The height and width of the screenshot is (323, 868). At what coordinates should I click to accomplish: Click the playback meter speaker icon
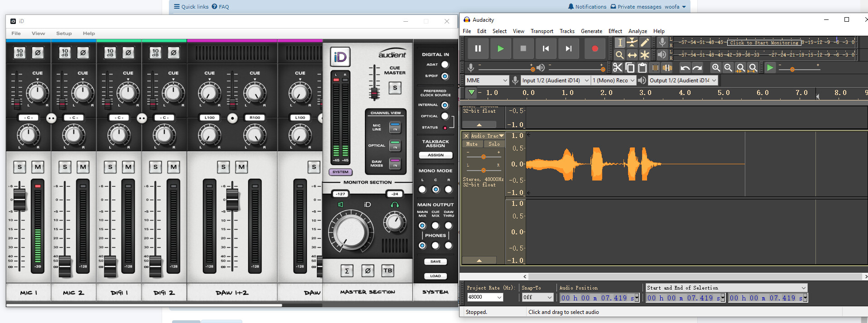click(662, 55)
